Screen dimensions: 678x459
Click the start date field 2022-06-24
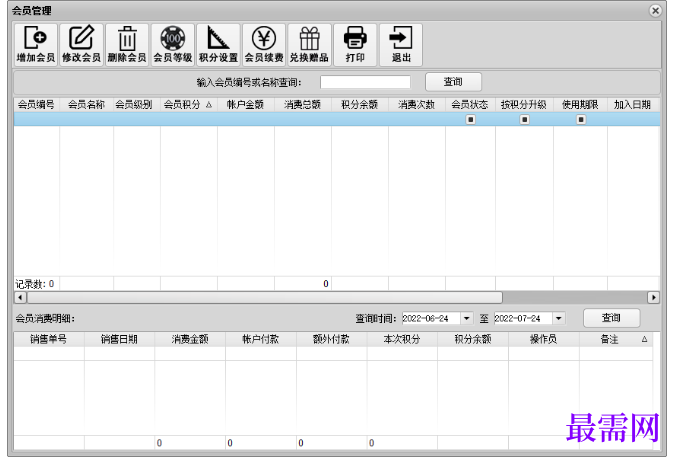coord(431,319)
